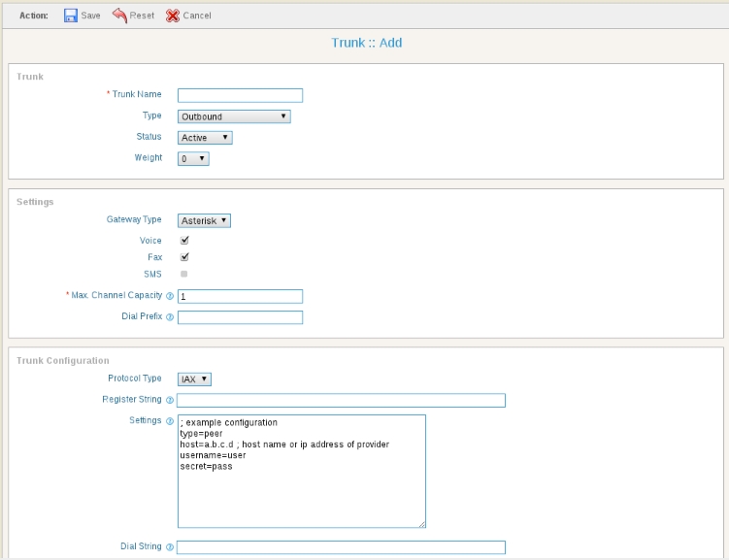The image size is (729, 560).
Task: Focus the Dial String input field
Action: pos(341,547)
